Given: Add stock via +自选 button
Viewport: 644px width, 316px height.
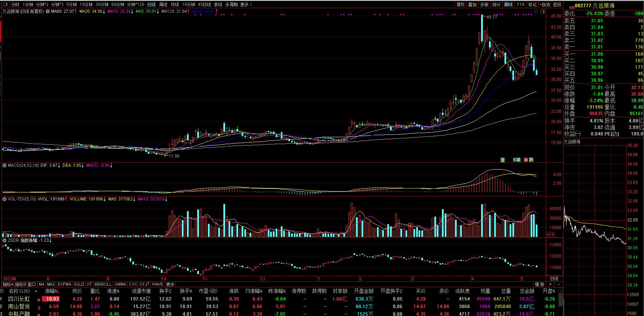Looking at the screenshot, I should pyautogui.click(x=545, y=4).
